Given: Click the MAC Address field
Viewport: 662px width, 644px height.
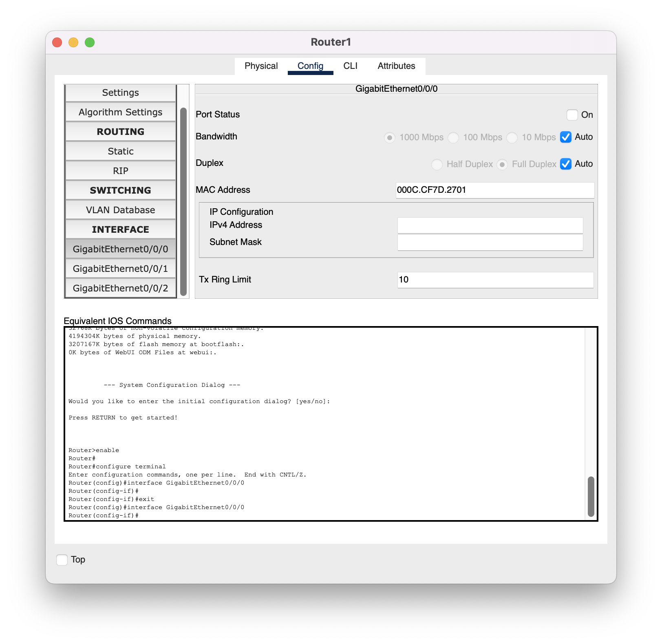Looking at the screenshot, I should [495, 190].
